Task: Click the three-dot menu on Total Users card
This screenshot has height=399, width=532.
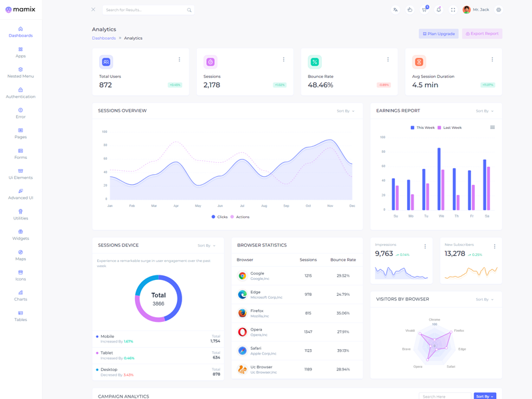Action: click(180, 60)
